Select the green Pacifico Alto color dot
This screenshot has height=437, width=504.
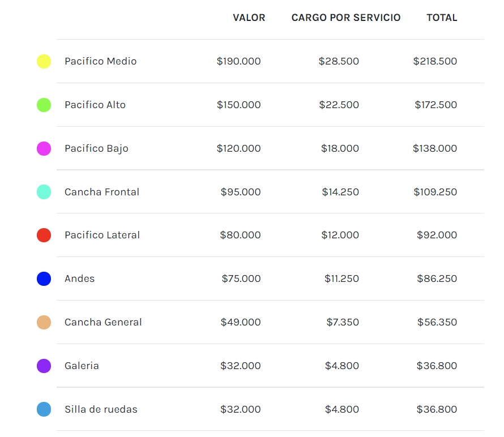click(x=44, y=105)
